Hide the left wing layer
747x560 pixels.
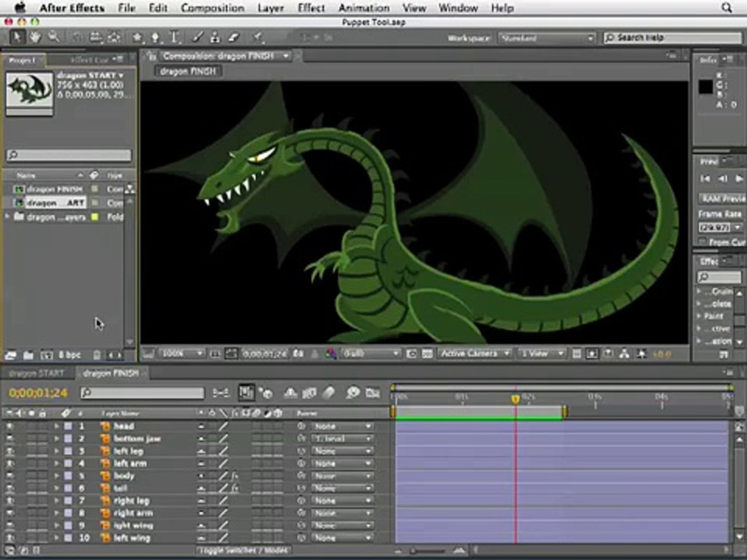(x=10, y=538)
